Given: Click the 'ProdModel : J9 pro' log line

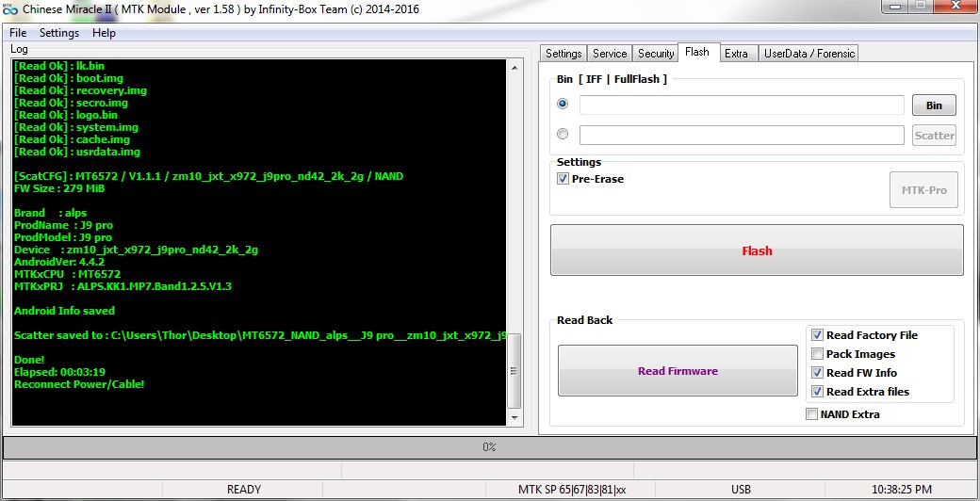Looking at the screenshot, I should [63, 237].
